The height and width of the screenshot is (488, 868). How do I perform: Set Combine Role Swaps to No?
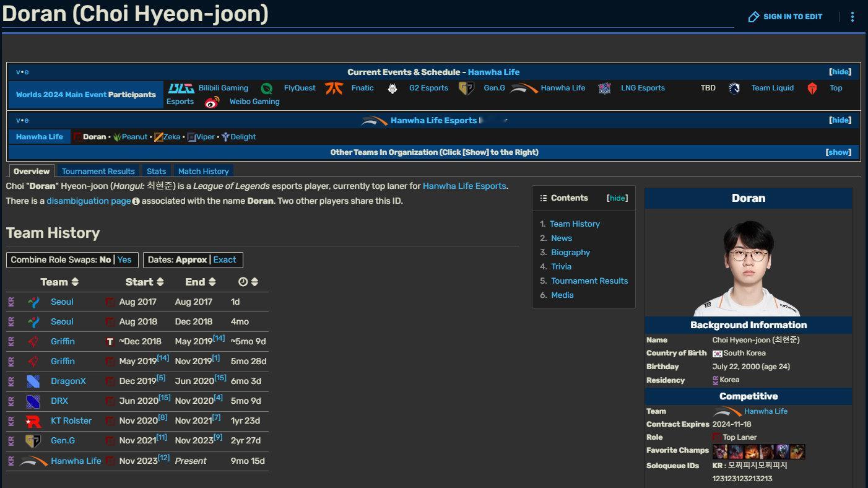coord(105,259)
